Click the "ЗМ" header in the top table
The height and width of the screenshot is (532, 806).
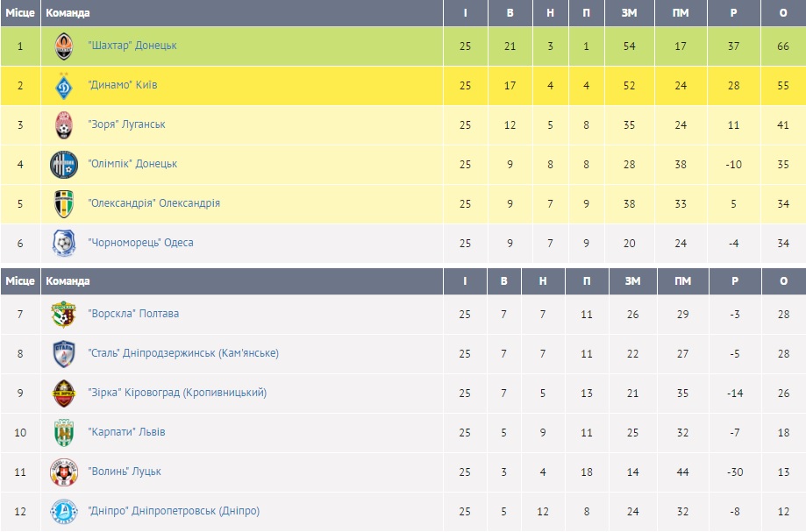click(x=629, y=13)
